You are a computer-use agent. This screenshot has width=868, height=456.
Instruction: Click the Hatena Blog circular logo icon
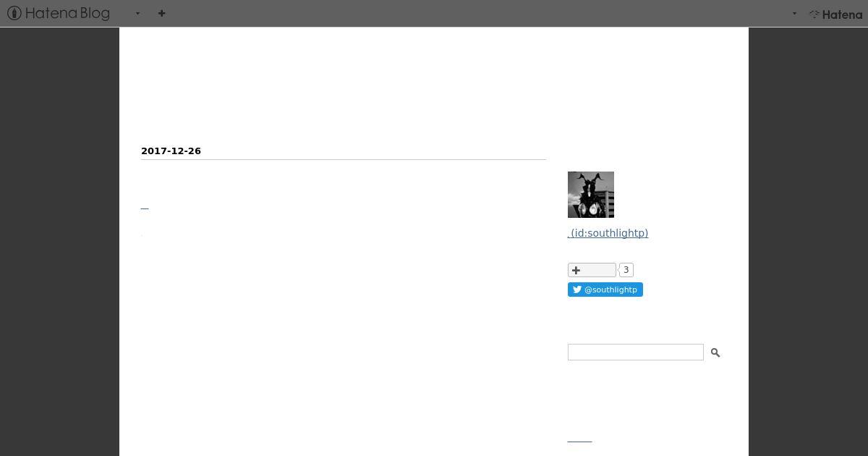(14, 13)
